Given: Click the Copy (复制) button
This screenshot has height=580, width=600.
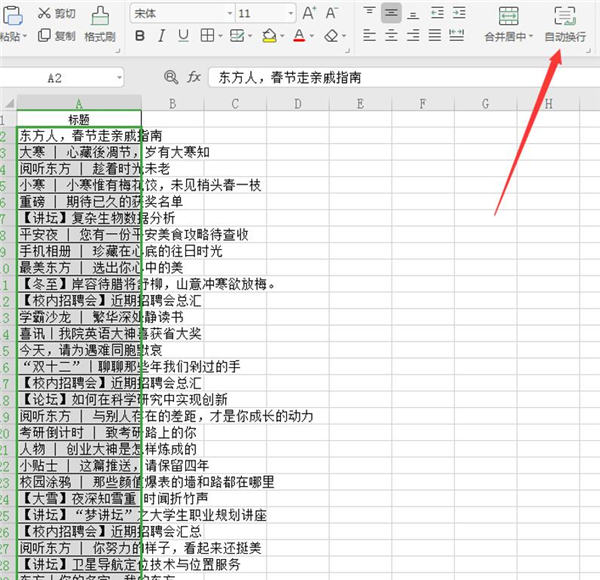Looking at the screenshot, I should coord(56,36).
